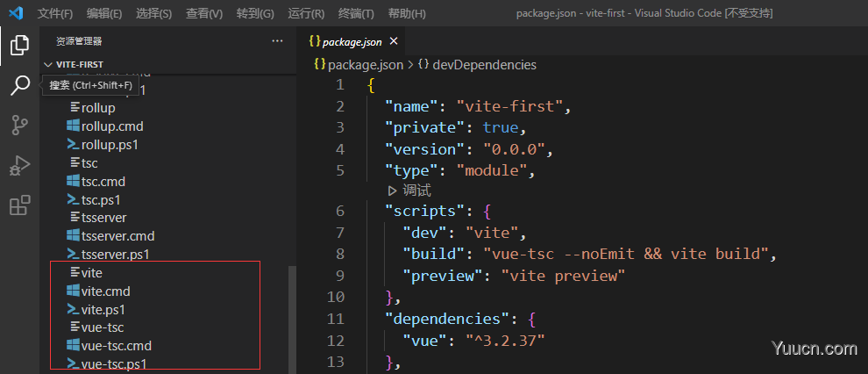The height and width of the screenshot is (374, 868).
Task: Click the Windows icon beside tsc.cmd
Action: click(x=73, y=181)
